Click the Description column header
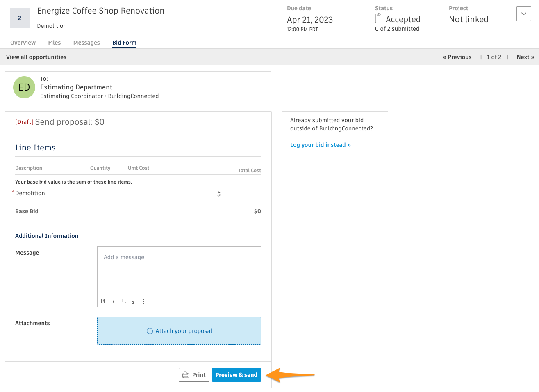This screenshot has height=392, width=539. (29, 168)
